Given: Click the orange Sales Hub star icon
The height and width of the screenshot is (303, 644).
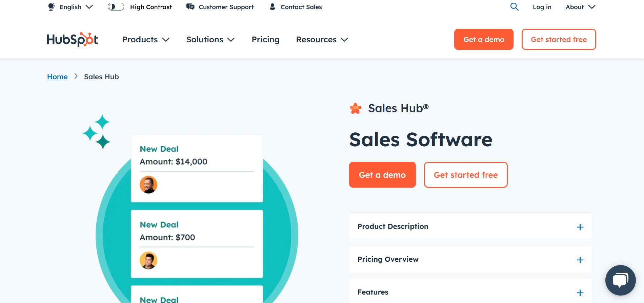Looking at the screenshot, I should point(356,108).
